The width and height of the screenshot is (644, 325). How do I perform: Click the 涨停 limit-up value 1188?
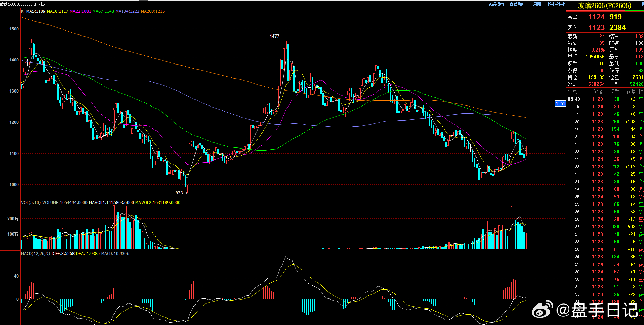point(599,70)
